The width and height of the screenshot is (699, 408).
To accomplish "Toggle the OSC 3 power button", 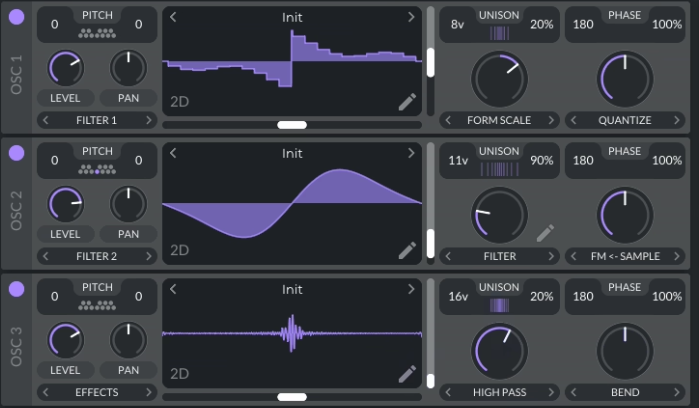I will coord(16,289).
